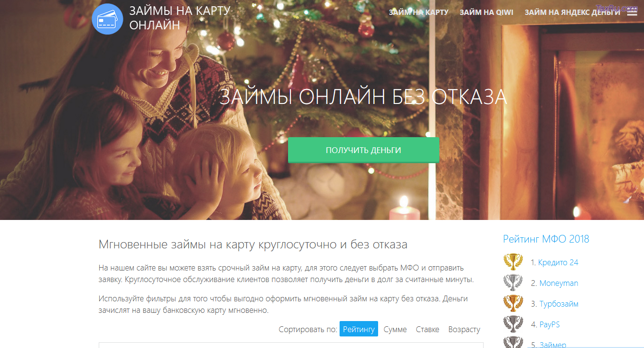The width and height of the screenshot is (644, 348).
Task: Click the silver trophy next to Moneyman
Action: pyautogui.click(x=513, y=283)
